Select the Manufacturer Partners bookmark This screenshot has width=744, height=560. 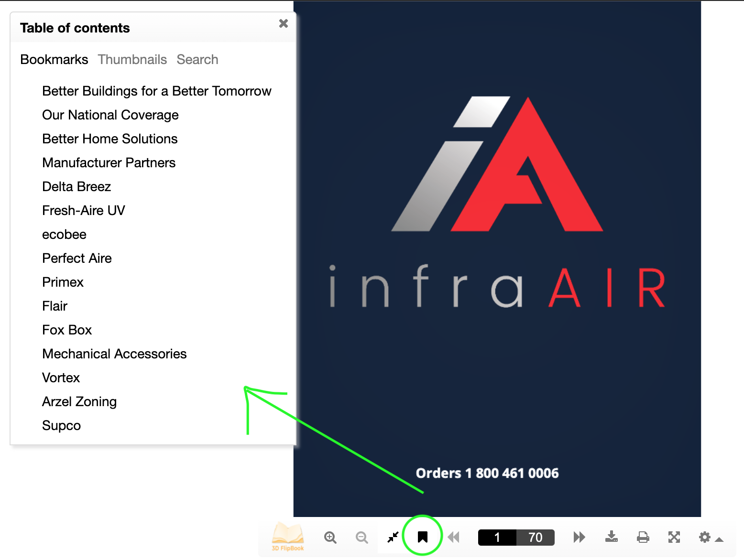pyautogui.click(x=109, y=163)
